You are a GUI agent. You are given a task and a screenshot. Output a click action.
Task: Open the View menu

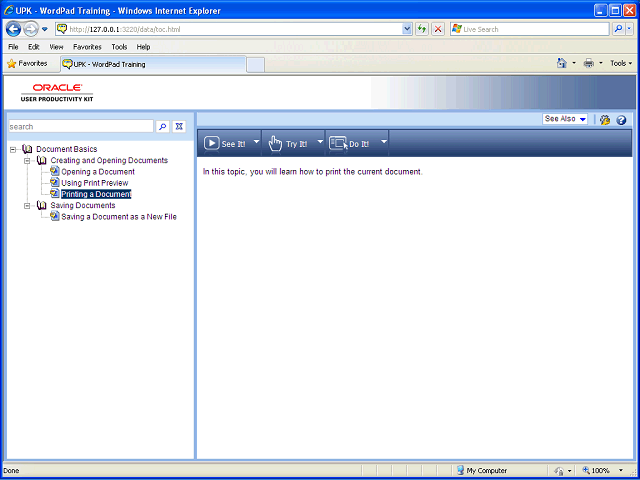[x=56, y=47]
